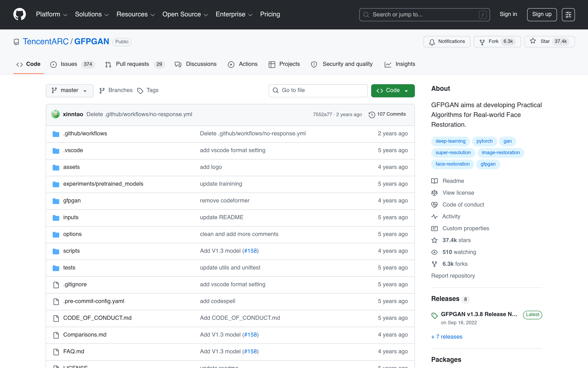Select the pytorch topic tag
The height and width of the screenshot is (368, 588).
[484, 141]
